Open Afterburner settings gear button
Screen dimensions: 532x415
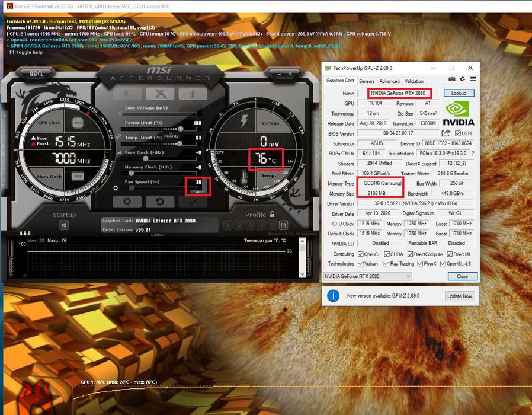tap(127, 202)
